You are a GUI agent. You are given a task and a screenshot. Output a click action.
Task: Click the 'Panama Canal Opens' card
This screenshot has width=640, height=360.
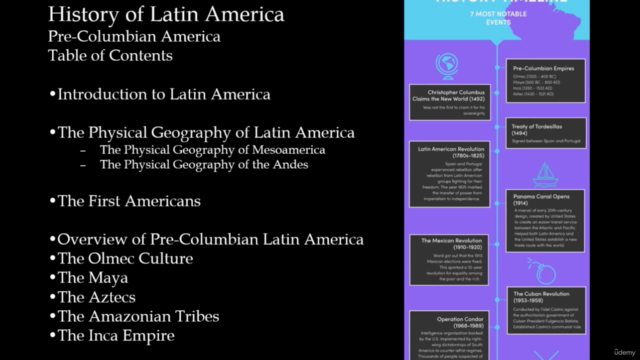545,221
